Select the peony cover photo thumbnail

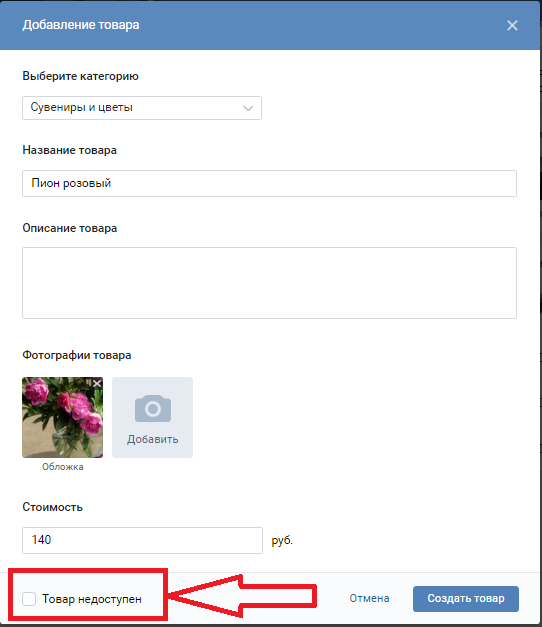tap(62, 417)
